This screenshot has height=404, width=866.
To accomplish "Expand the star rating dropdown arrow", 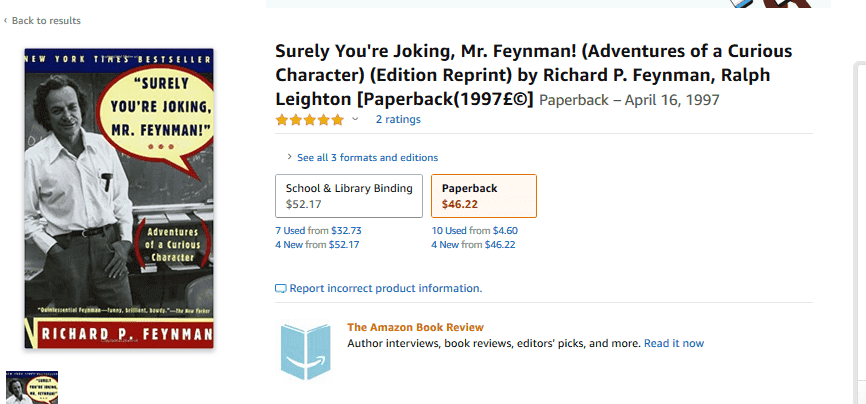I will [355, 120].
